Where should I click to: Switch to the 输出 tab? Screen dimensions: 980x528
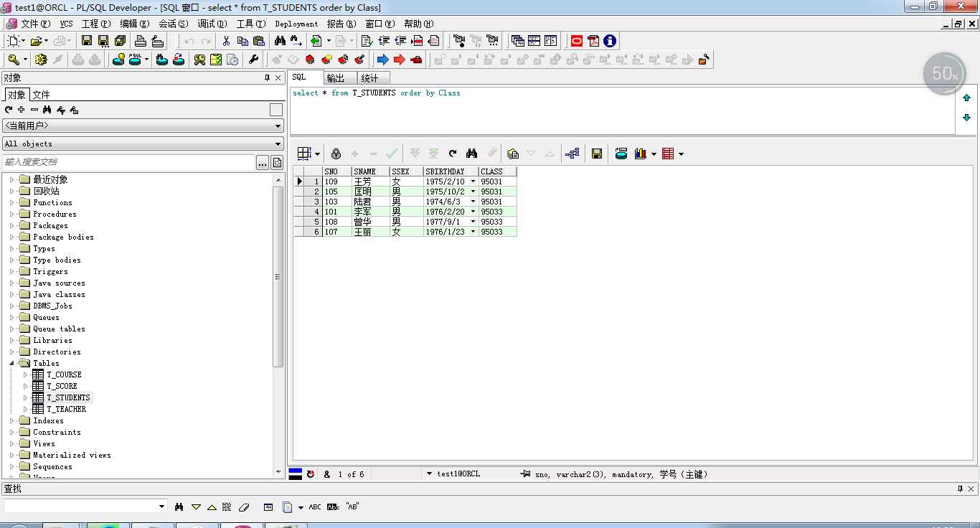point(336,78)
